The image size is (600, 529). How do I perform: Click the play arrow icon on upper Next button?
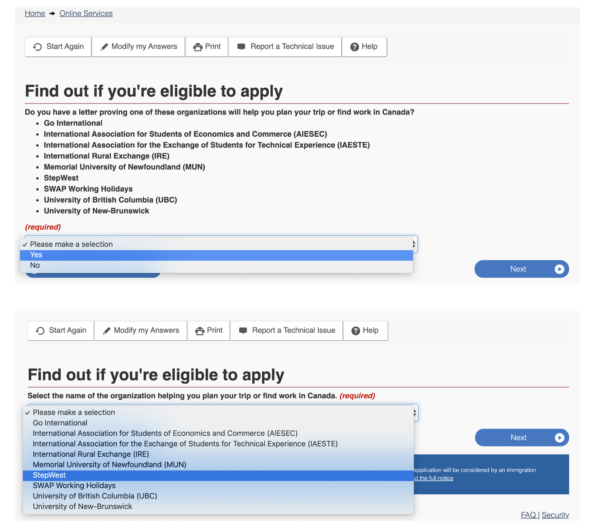click(x=559, y=269)
